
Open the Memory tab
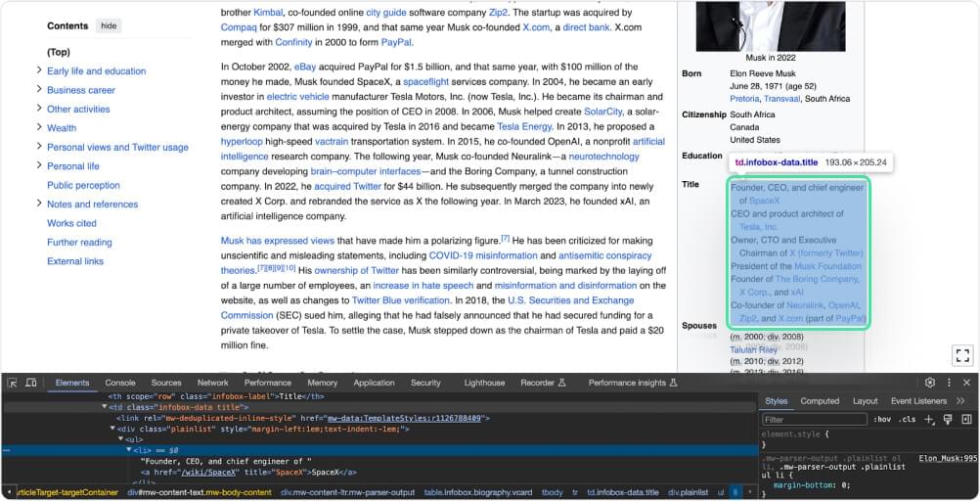pyautogui.click(x=323, y=383)
